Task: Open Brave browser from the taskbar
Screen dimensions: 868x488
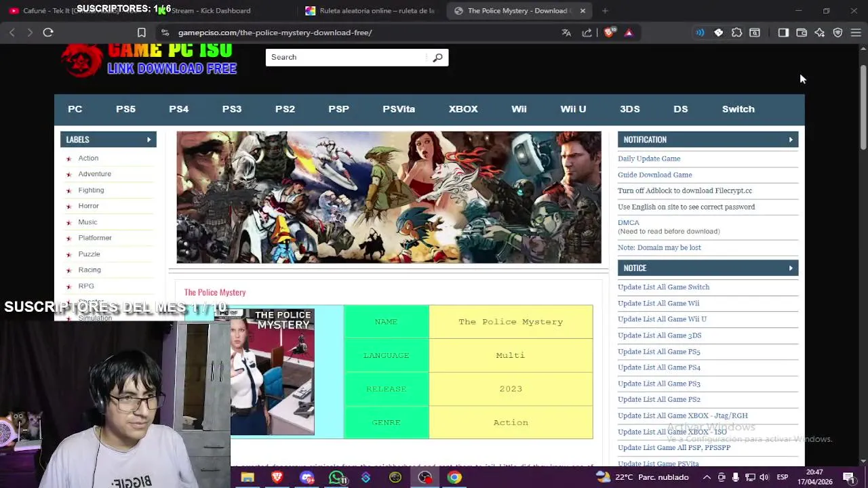Action: tap(277, 477)
